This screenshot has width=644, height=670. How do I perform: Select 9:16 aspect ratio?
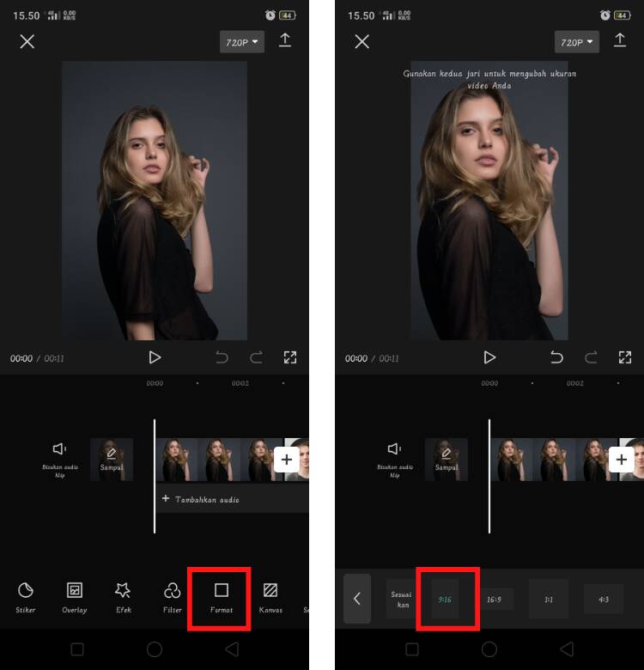(x=445, y=599)
